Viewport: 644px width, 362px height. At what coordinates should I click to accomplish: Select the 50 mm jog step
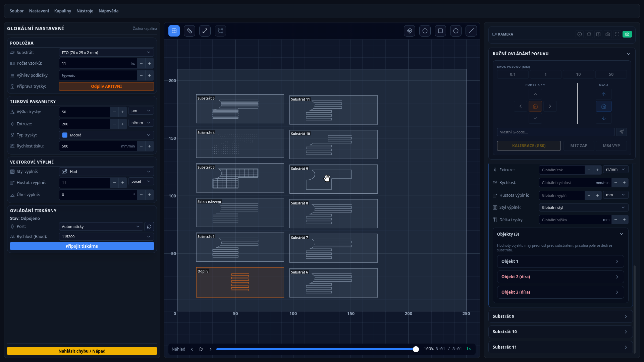click(611, 74)
